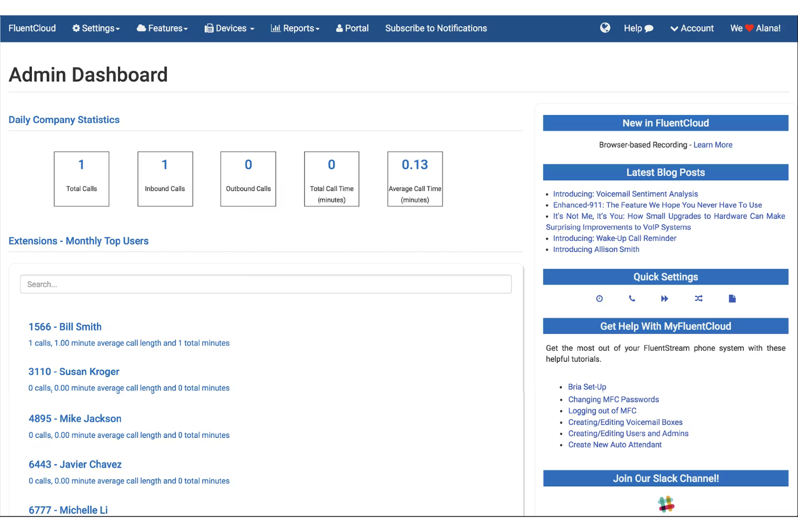
Task: Expand the Account menu
Action: pos(692,28)
